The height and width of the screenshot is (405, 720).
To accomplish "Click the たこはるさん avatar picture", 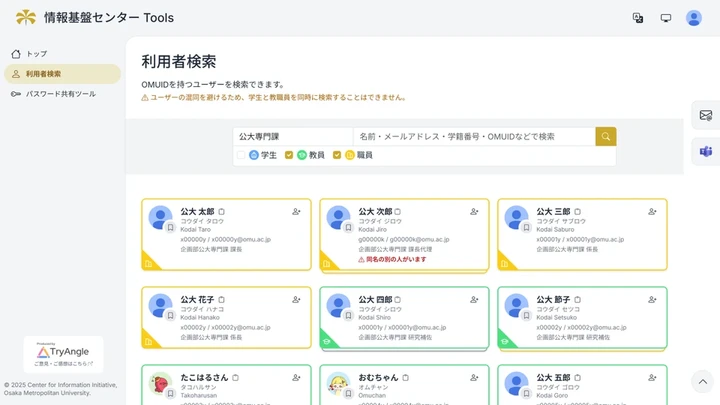I will coord(160,383).
